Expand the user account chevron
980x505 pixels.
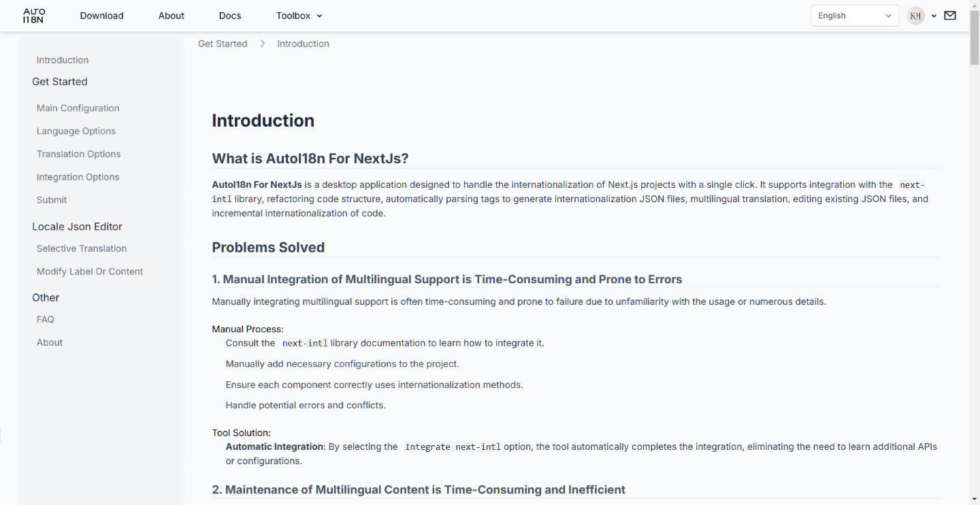point(934,16)
